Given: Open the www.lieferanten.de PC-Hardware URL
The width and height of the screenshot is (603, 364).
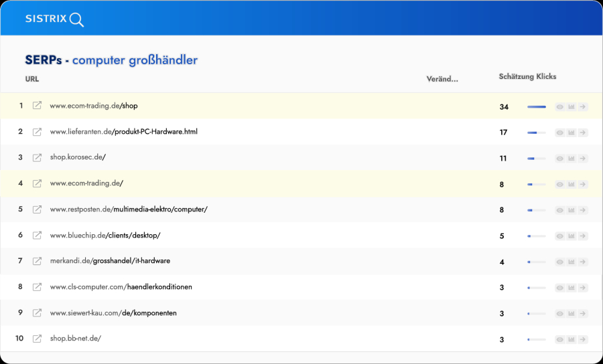Looking at the screenshot, I should click(123, 132).
